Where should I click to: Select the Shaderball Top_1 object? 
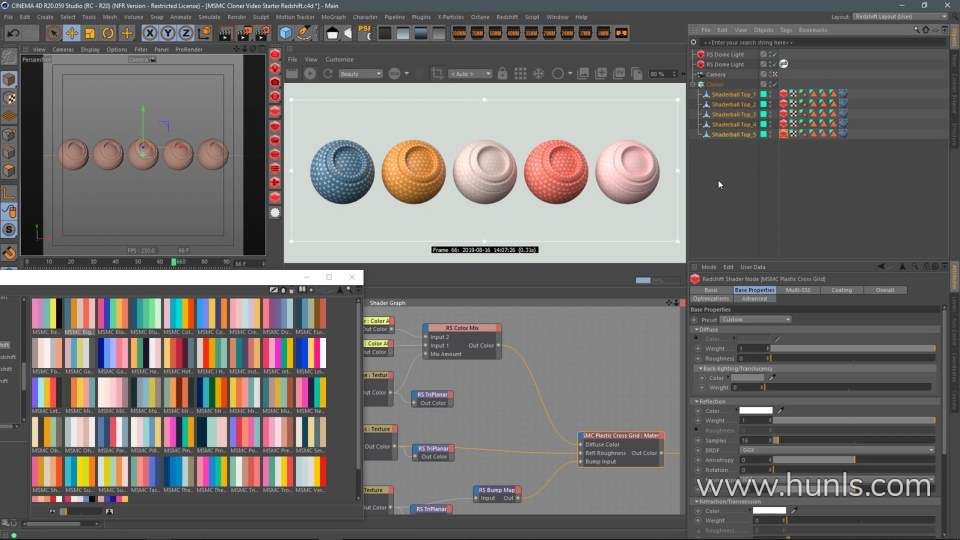(733, 94)
